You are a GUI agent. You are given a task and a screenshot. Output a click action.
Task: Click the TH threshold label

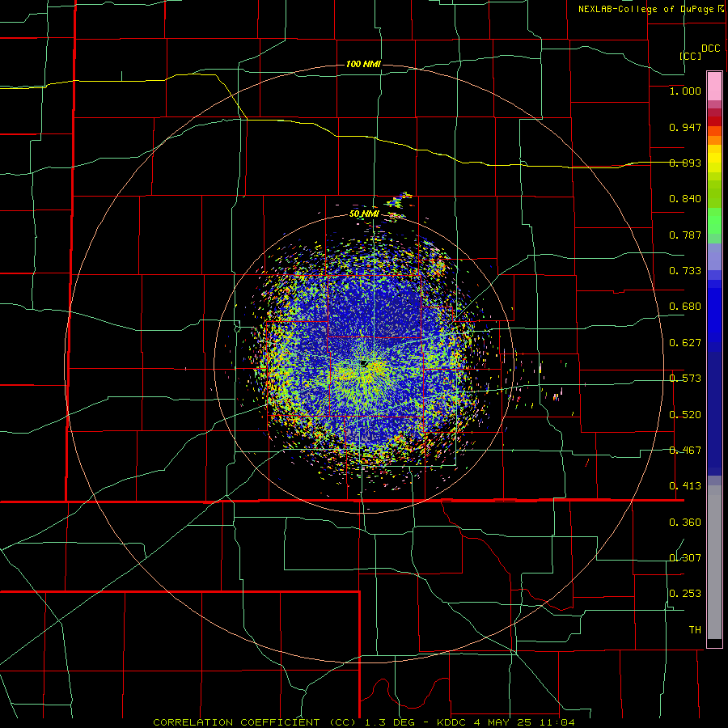[x=695, y=630]
